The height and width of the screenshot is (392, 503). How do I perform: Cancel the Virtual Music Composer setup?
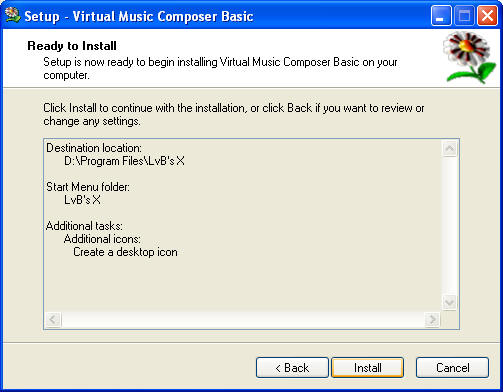[452, 368]
